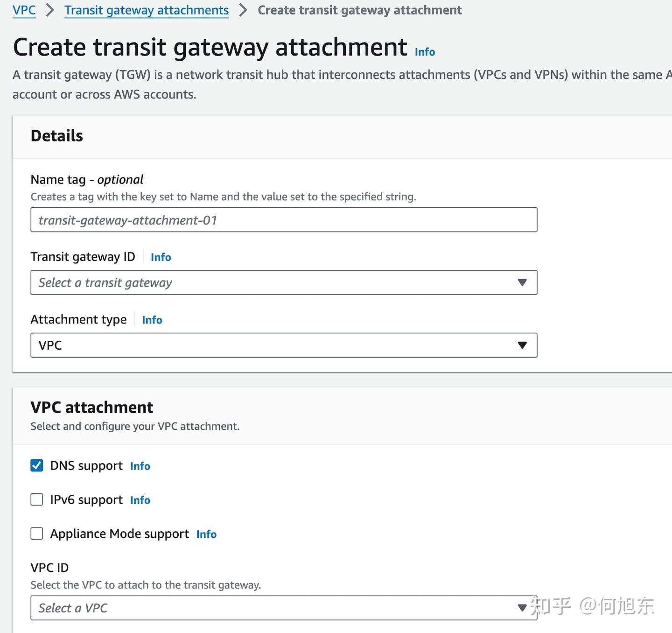The image size is (672, 633).
Task: Click the Attachment type dropdown arrow icon
Action: click(522, 345)
